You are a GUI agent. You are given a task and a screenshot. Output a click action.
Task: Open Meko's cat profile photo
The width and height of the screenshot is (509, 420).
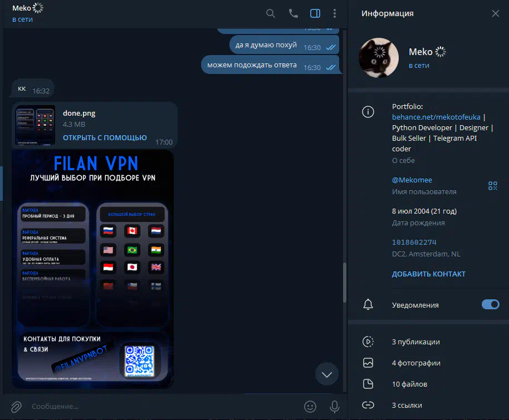pos(379,58)
